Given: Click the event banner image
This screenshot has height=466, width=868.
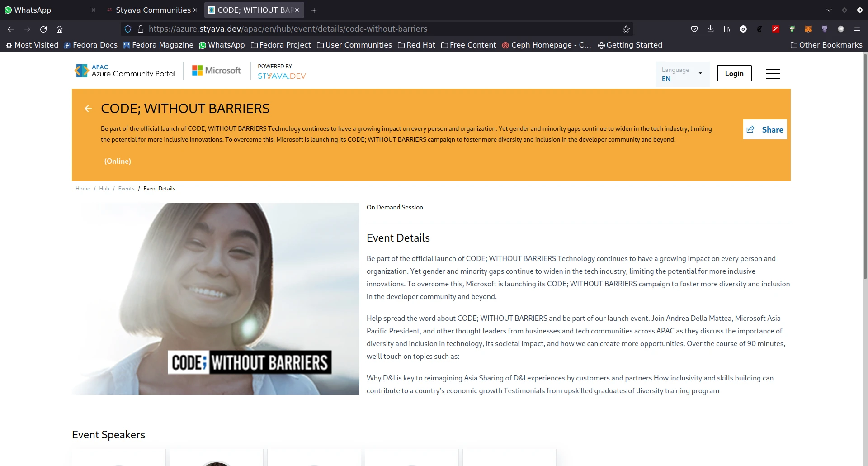Looking at the screenshot, I should (216, 299).
